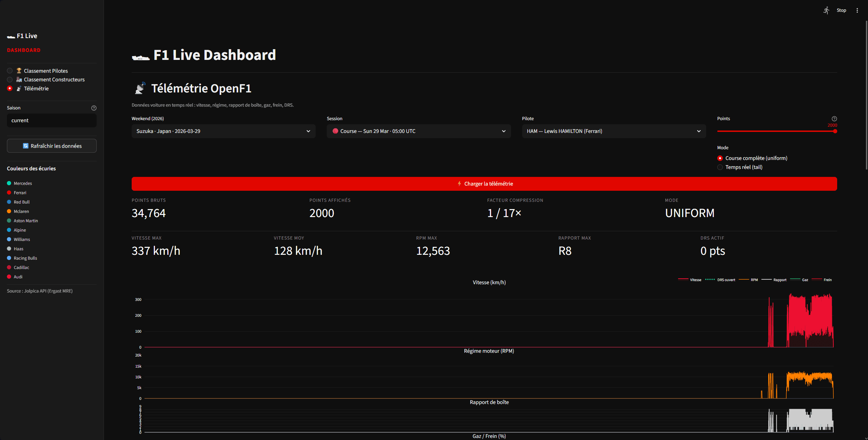Select the Télémétrie radio option
The height and width of the screenshot is (440, 868).
tap(9, 88)
